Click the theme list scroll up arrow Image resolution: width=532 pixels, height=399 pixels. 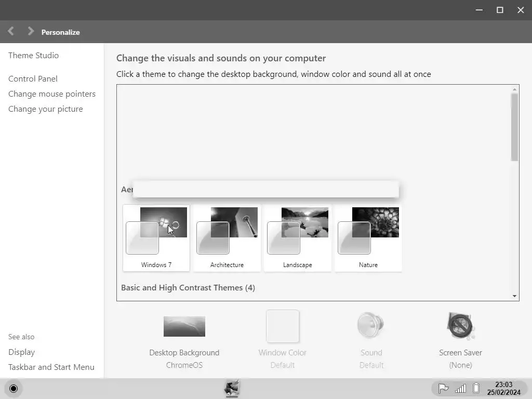tap(514, 89)
